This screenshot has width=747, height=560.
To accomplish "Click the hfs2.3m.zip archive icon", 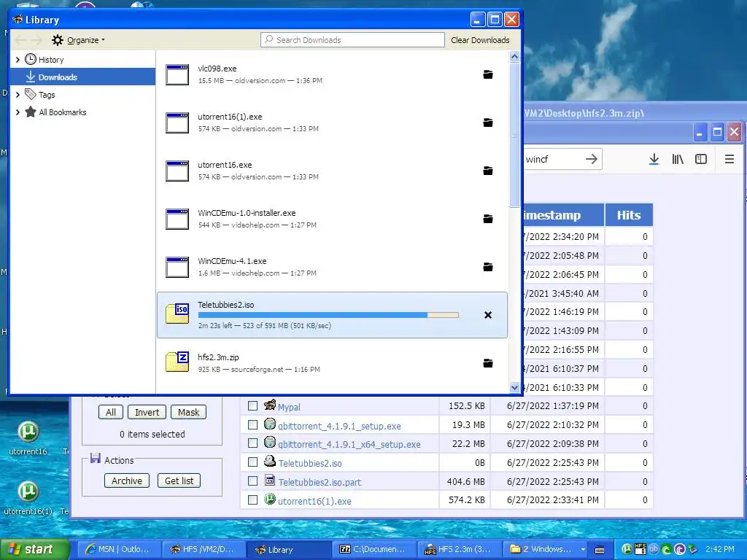I will tap(177, 362).
